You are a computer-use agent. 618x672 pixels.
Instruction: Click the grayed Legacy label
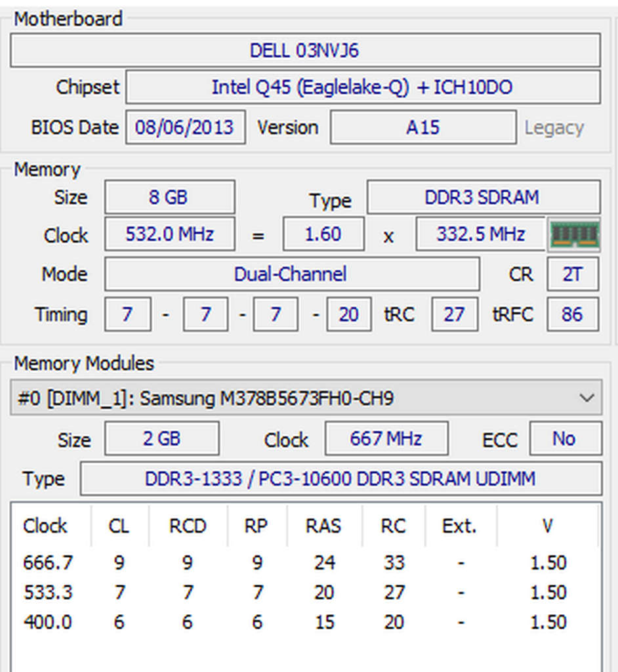[554, 127]
